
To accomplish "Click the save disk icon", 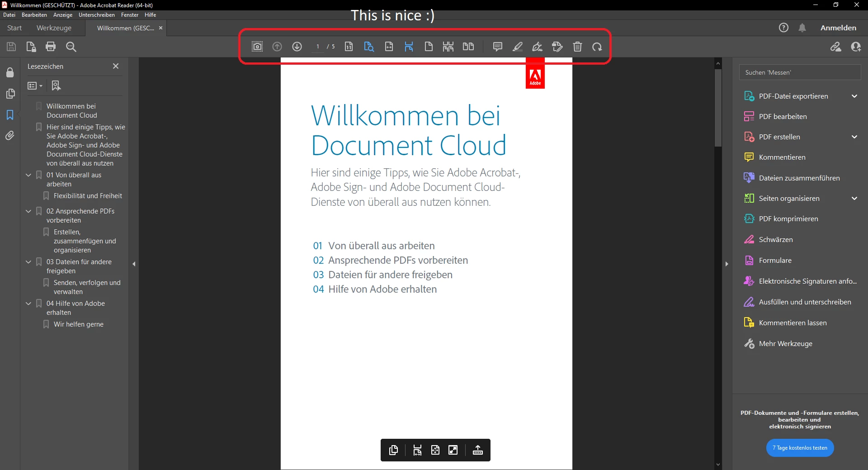I will click(11, 47).
